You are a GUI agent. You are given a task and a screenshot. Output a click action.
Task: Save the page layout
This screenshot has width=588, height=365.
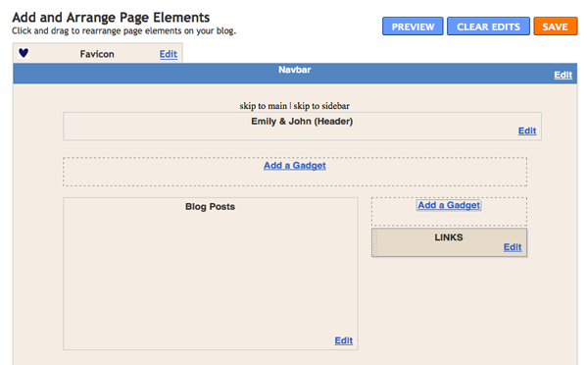[556, 26]
